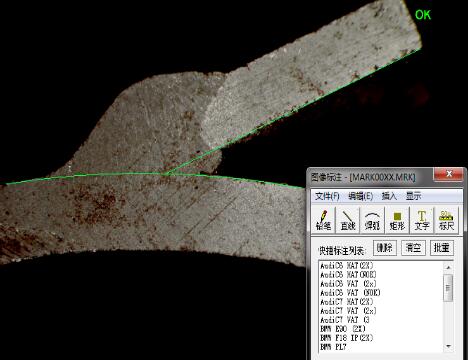Select the rectangle (矩形) tool
The height and width of the screenshot is (360, 468).
[397, 220]
